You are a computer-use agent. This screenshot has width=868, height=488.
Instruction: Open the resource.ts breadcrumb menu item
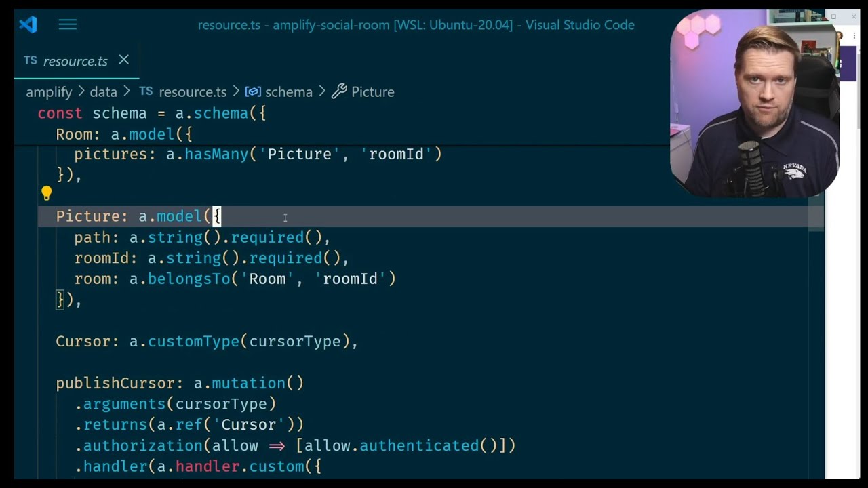click(x=193, y=91)
